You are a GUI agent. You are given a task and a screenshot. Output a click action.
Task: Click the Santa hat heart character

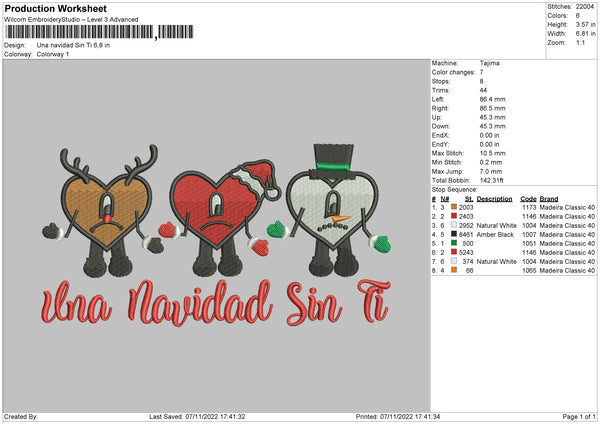[208, 205]
